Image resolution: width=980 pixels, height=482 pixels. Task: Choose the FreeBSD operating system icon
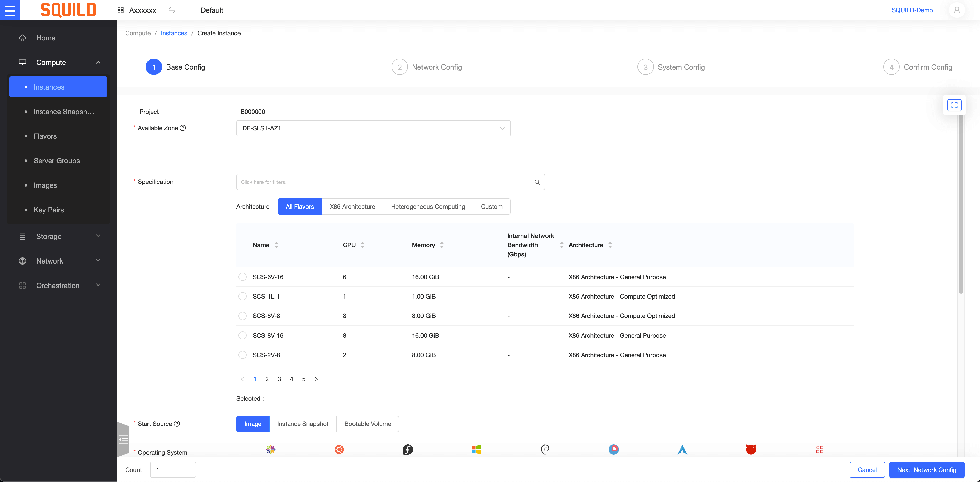751,449
